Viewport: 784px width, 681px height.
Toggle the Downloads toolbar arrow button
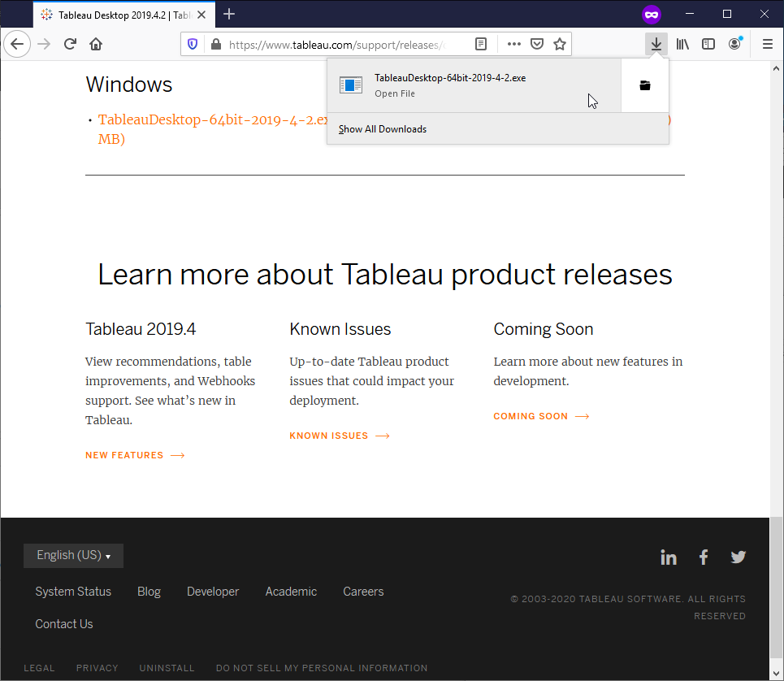(x=656, y=44)
